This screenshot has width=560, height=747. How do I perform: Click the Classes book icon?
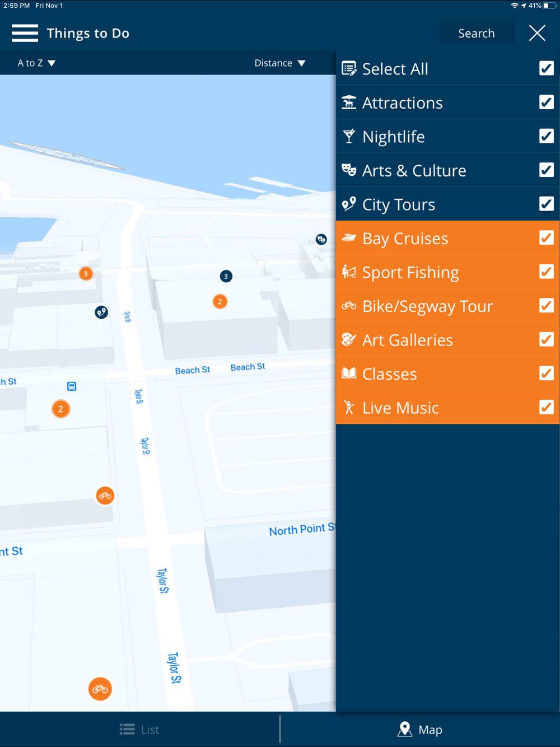(349, 373)
